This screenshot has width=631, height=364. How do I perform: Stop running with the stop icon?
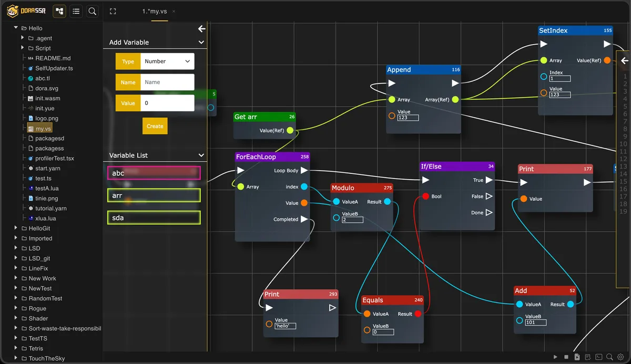click(x=566, y=357)
